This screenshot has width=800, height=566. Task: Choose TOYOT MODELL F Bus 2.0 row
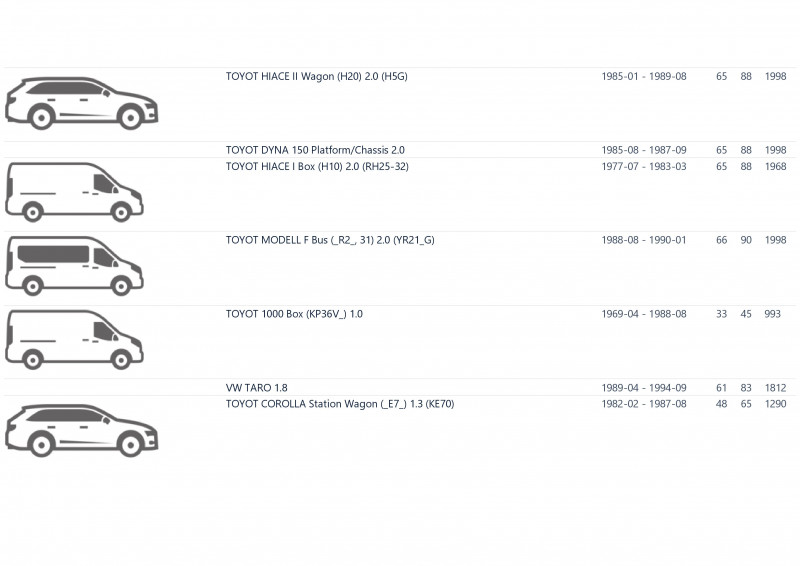click(x=330, y=240)
